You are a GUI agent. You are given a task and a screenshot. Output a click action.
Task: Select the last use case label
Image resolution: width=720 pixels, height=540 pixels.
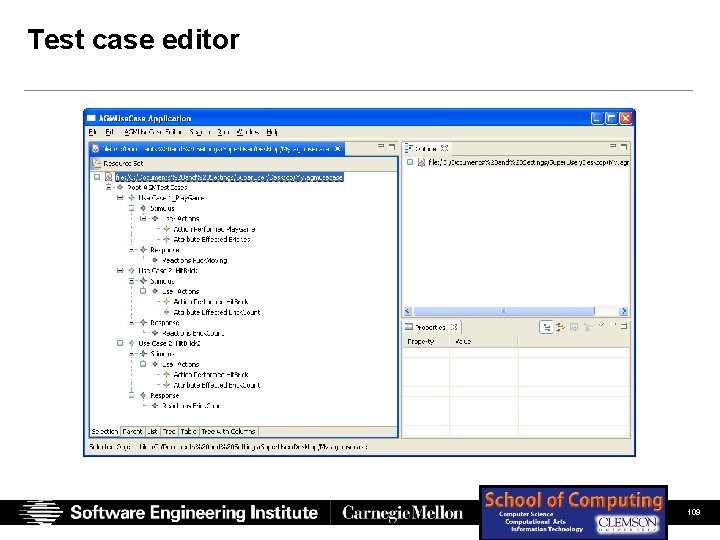pos(169,343)
